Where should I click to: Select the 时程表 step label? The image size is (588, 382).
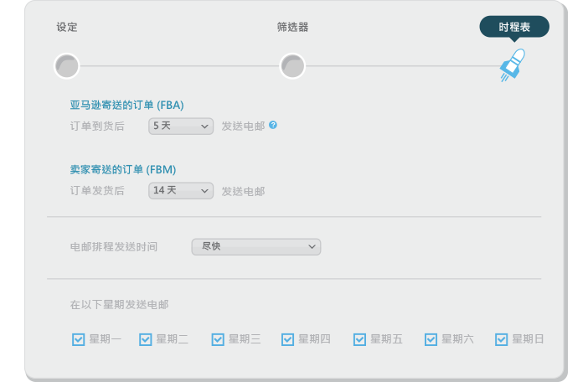point(514,28)
